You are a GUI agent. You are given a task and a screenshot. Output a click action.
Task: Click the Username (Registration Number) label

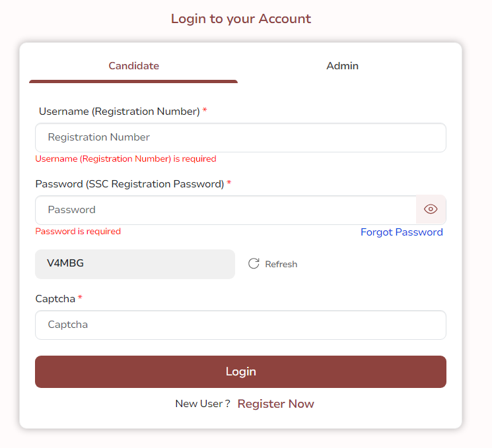point(120,112)
